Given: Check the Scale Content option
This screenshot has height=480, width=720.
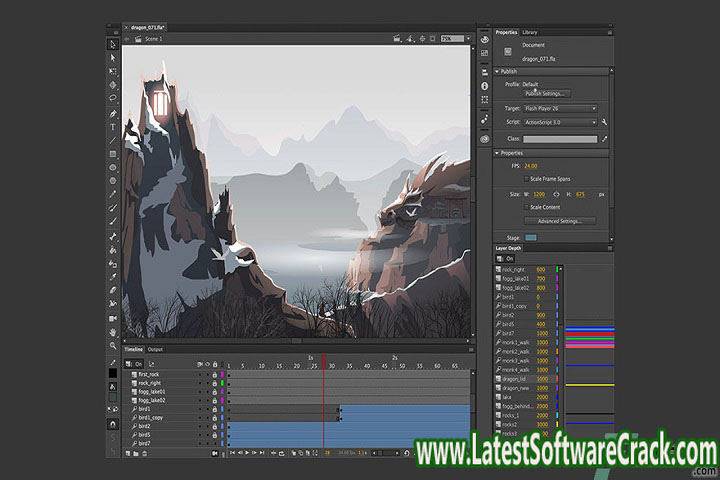Looking at the screenshot, I should (528, 206).
